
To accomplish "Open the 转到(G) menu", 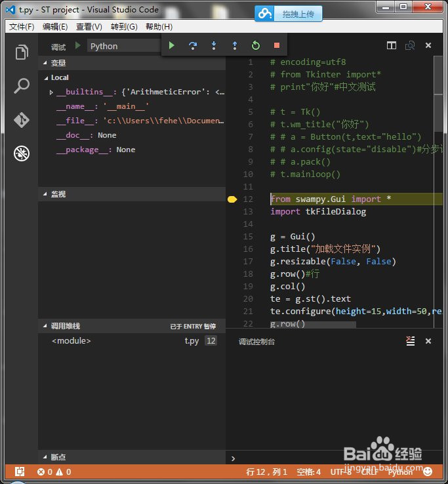I will pyautogui.click(x=124, y=27).
